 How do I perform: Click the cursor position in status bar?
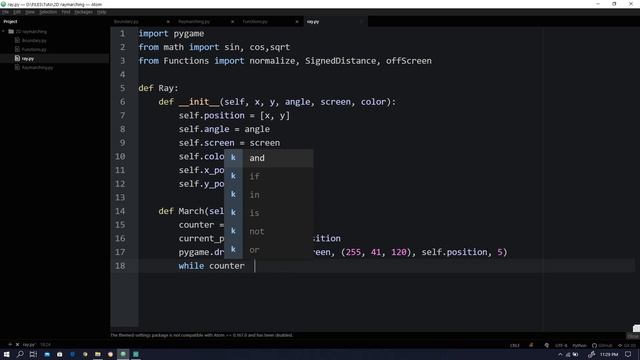(x=45, y=345)
